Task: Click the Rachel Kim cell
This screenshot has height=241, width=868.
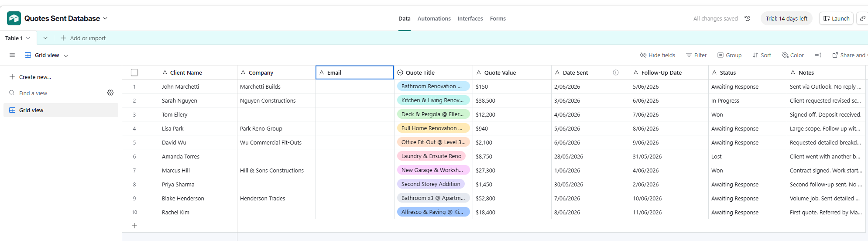Action: 198,212
